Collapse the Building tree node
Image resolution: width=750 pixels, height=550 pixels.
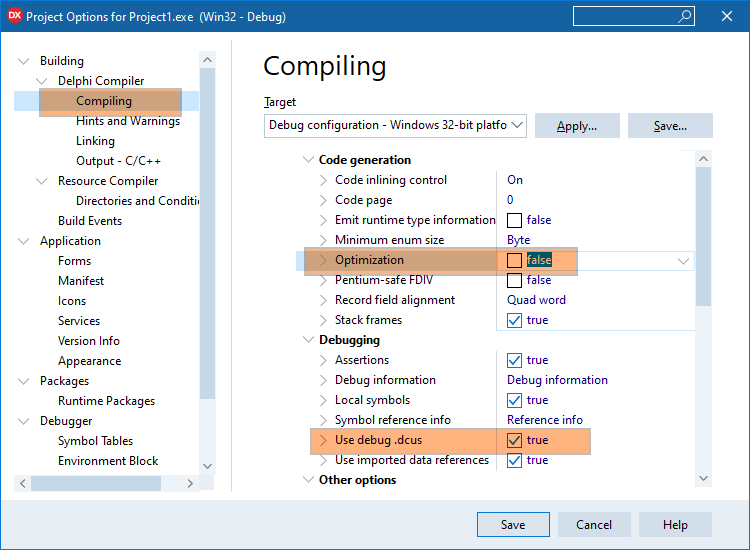[x=24, y=61]
